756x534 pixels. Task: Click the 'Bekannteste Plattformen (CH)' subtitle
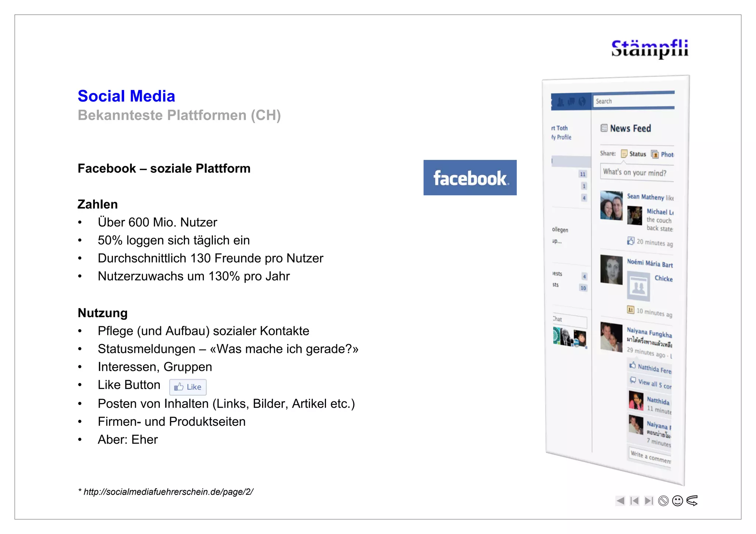(179, 115)
